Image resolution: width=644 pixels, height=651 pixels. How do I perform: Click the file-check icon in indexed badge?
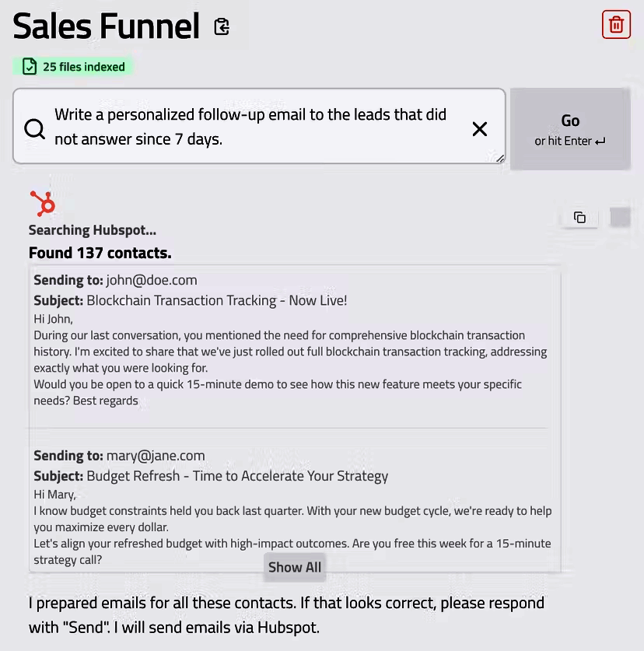pyautogui.click(x=30, y=67)
